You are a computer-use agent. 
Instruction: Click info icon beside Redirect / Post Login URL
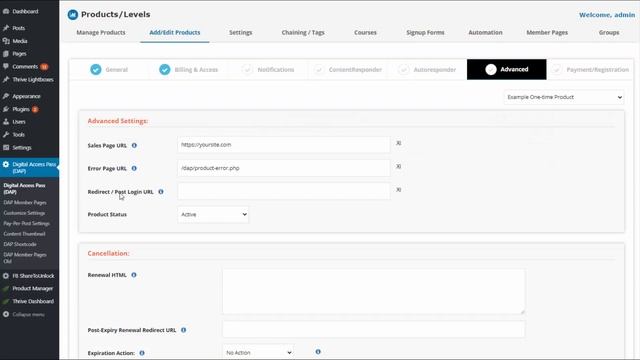coord(161,191)
